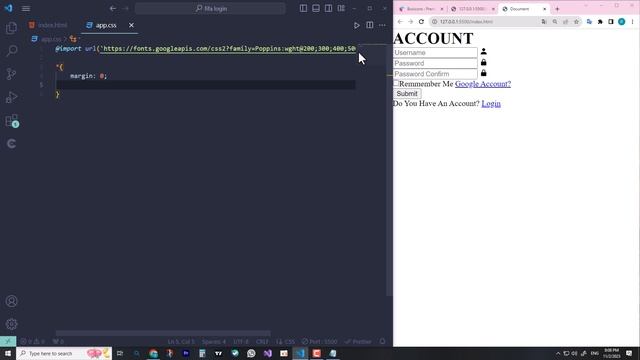
Task: Click the Submit button
Action: coord(407,93)
